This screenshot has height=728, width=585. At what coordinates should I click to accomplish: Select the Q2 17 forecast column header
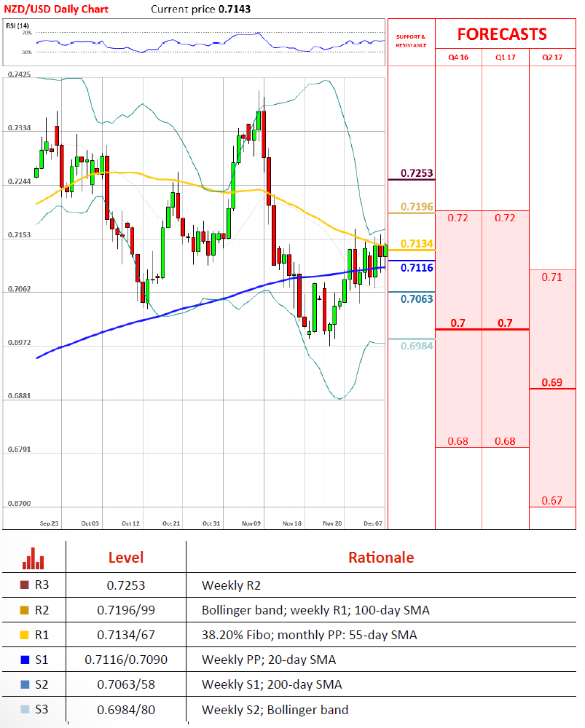pos(552,57)
